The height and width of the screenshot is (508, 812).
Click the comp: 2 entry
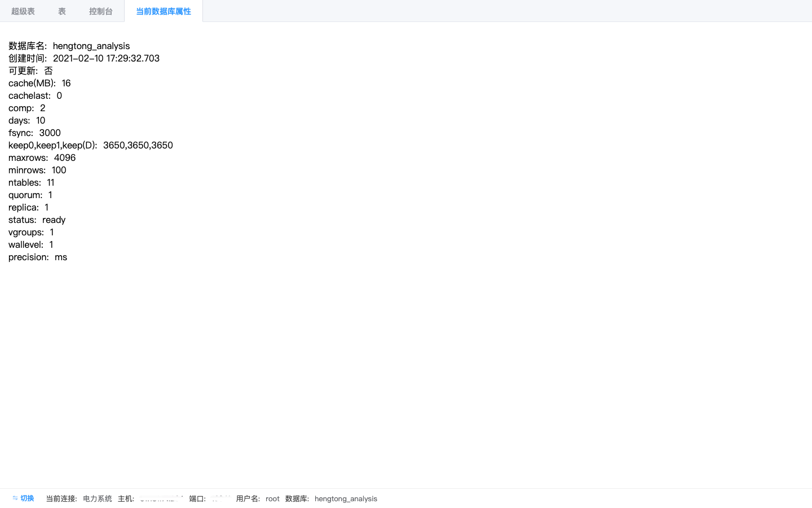pos(27,108)
